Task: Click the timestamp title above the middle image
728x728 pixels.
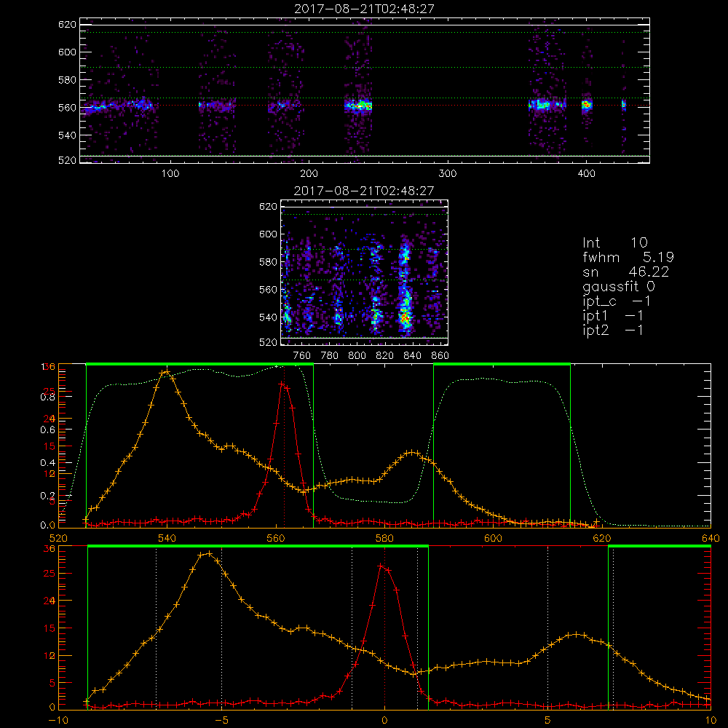Action: 364,191
